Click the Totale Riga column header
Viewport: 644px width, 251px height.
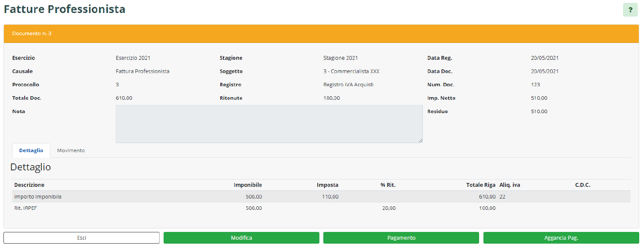(480, 185)
